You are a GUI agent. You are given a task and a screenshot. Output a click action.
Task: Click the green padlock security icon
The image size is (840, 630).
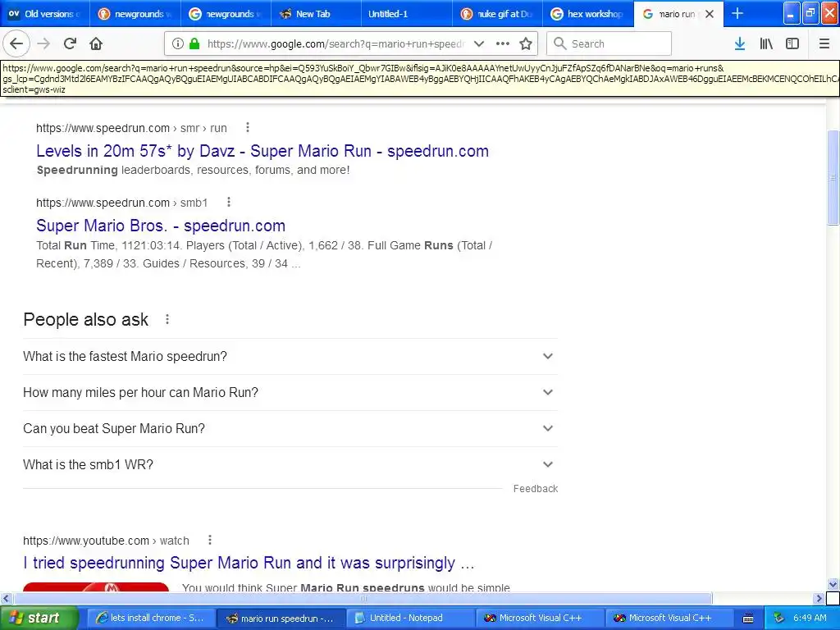tap(194, 44)
